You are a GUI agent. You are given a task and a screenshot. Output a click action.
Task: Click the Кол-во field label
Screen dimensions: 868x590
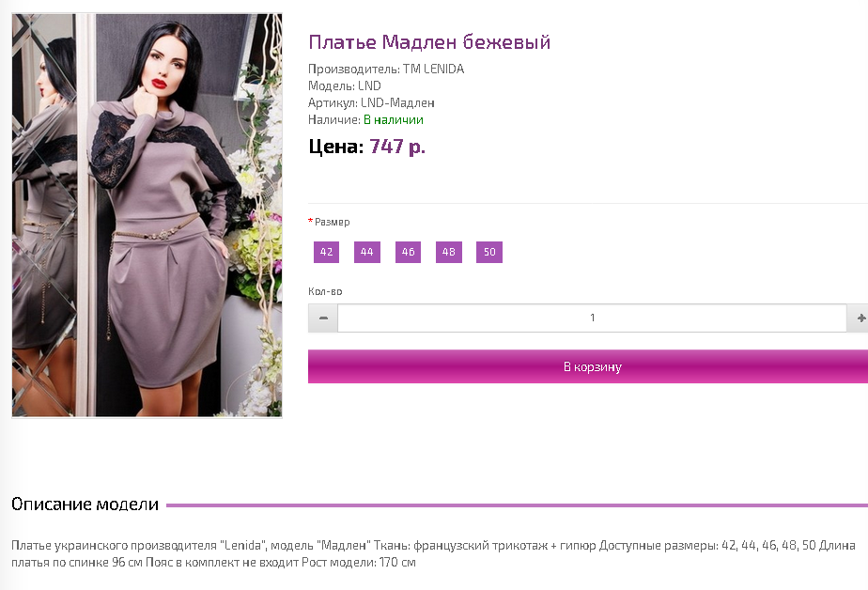[x=325, y=291]
